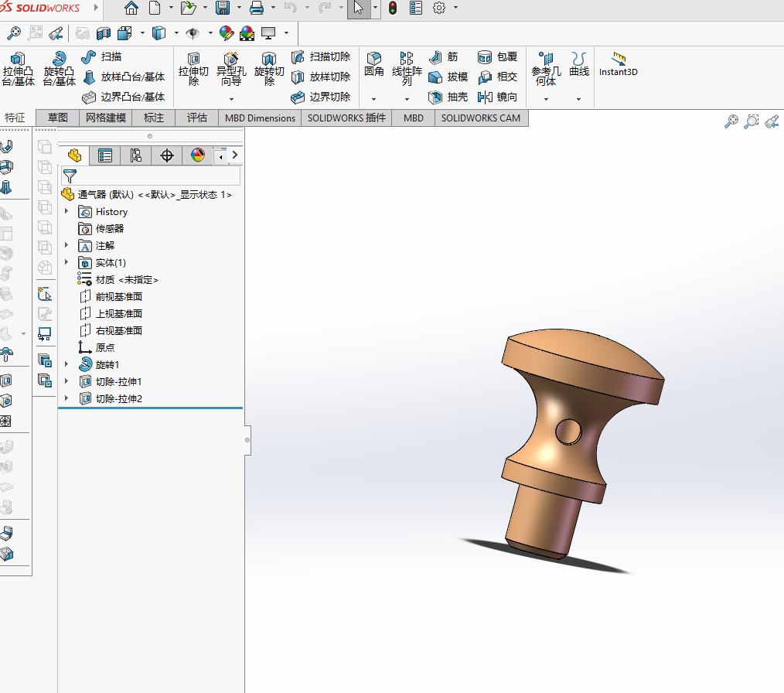Viewport: 784px width, 693px height.
Task: Open the dropdown arrow below 圆角
Action: click(373, 99)
